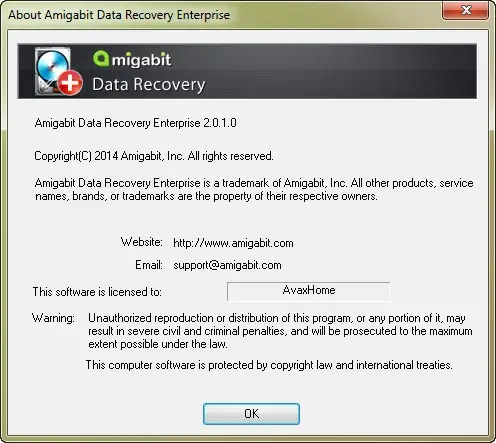Click the hard drive recovery icon
496x443 pixels.
pyautogui.click(x=53, y=71)
